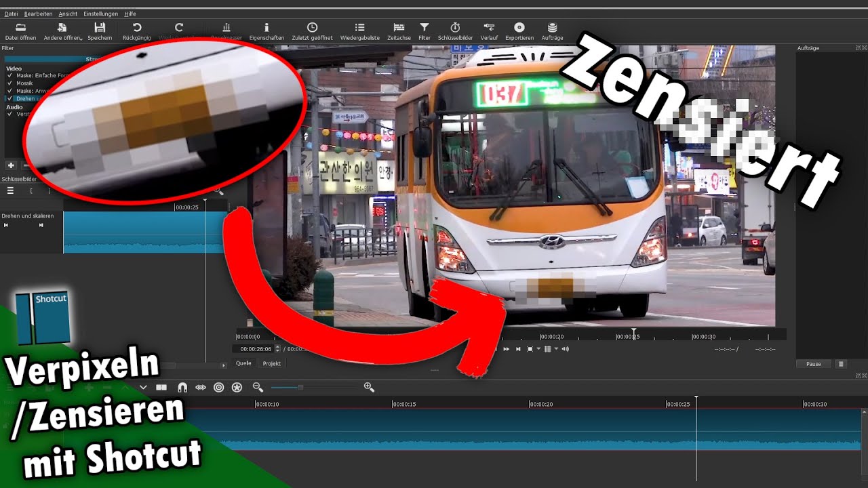Viewport: 868px width, 488px height.
Task: Click the 00:00:26:06 timecode field
Action: pos(255,349)
